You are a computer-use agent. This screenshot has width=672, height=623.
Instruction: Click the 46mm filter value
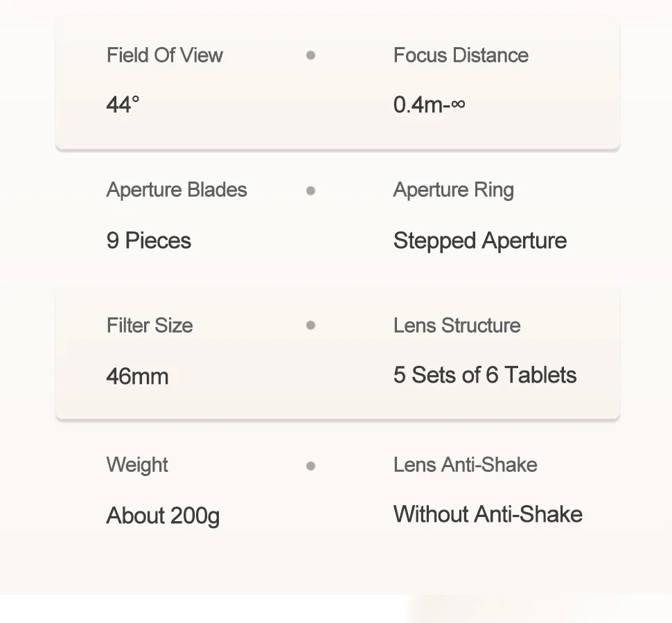[x=137, y=376]
